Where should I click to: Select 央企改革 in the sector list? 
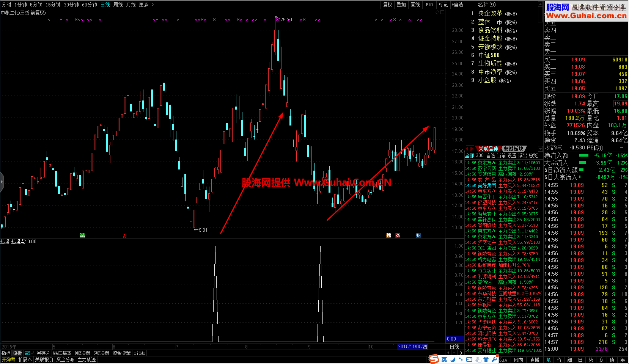[490, 14]
